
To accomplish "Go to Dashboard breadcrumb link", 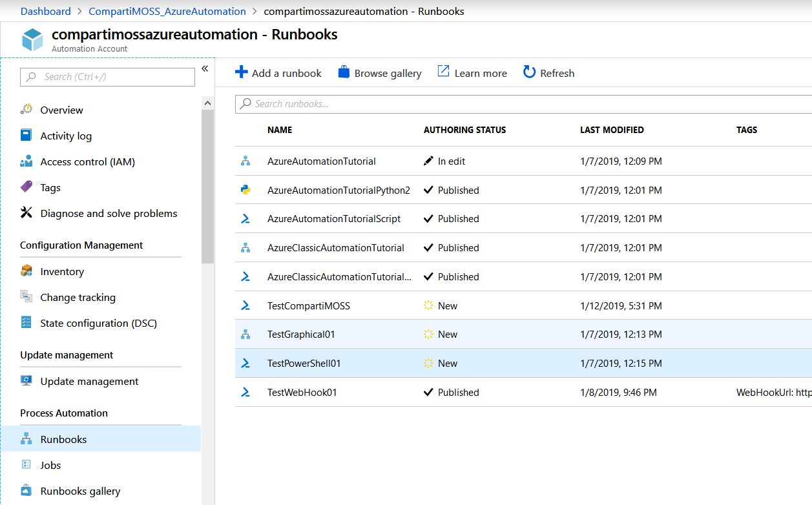I will pos(46,11).
